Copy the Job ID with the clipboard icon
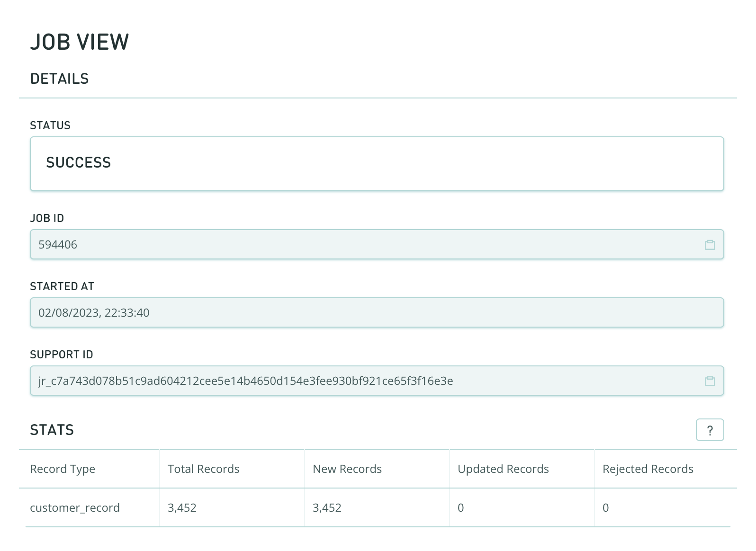This screenshot has height=551, width=756. point(710,245)
